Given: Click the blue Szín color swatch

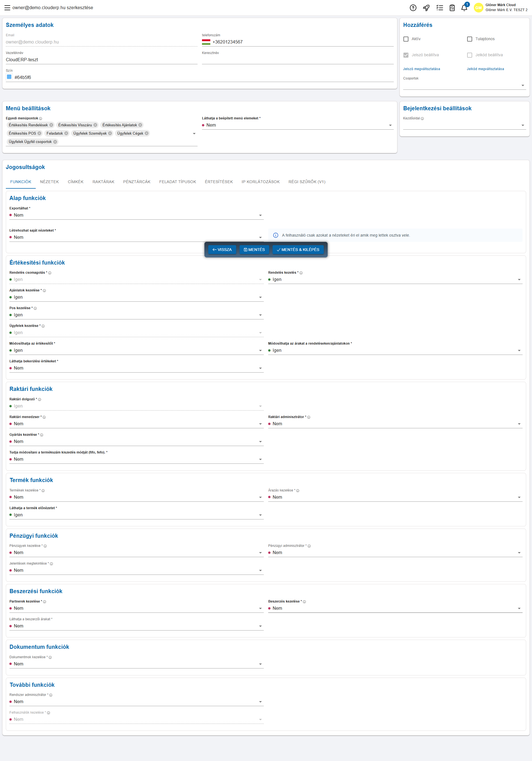Looking at the screenshot, I should [x=9, y=77].
